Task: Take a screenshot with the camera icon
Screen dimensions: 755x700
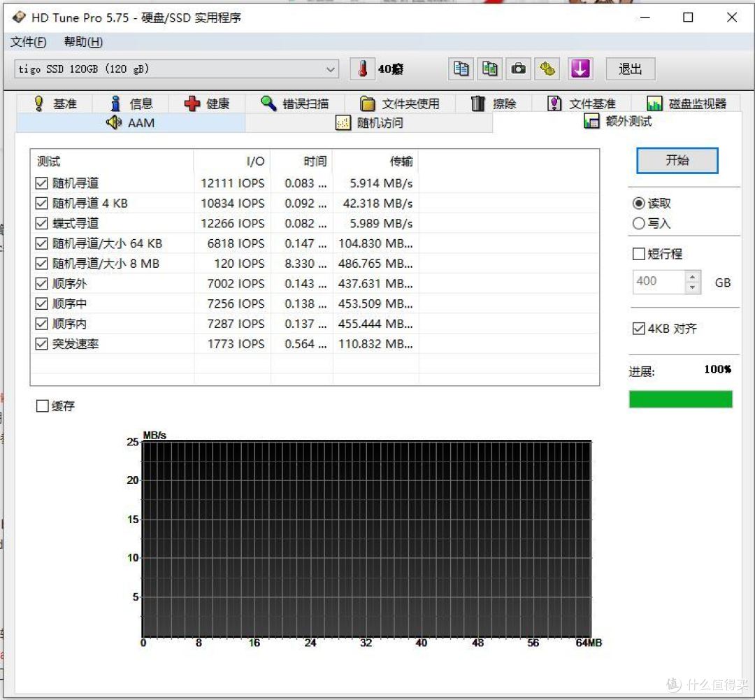Action: click(x=518, y=69)
